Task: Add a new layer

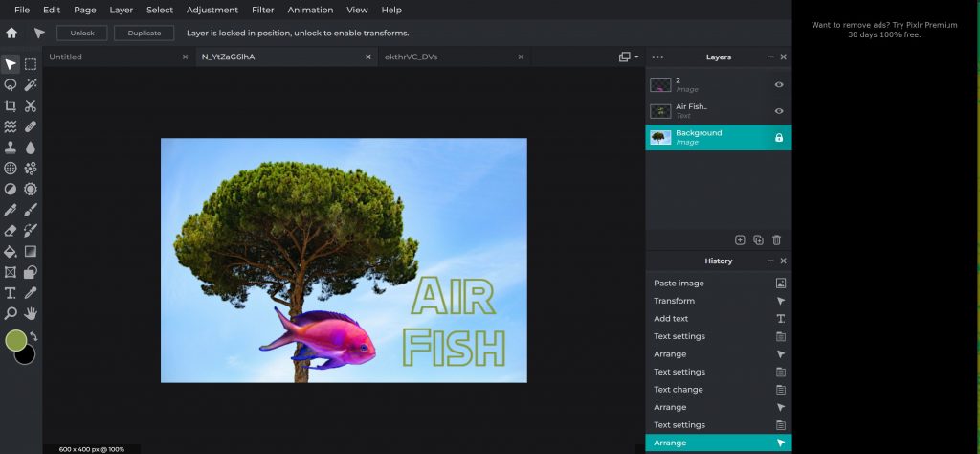Action: pyautogui.click(x=740, y=239)
